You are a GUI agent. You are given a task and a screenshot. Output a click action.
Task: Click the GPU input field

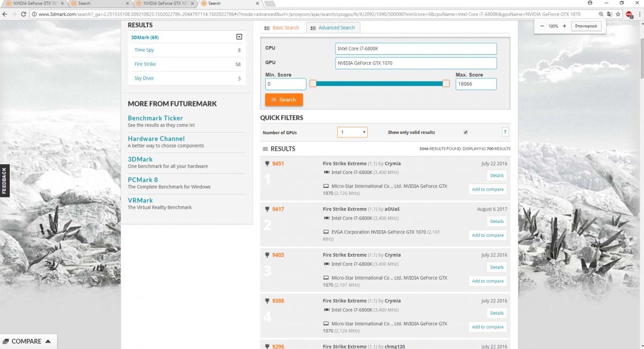pos(416,63)
